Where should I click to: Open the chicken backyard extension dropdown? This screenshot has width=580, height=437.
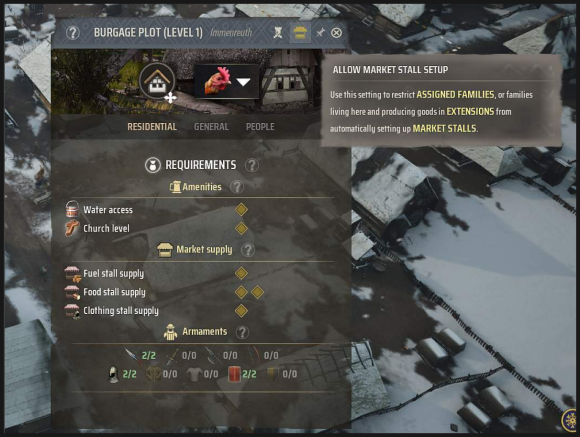pyautogui.click(x=227, y=82)
